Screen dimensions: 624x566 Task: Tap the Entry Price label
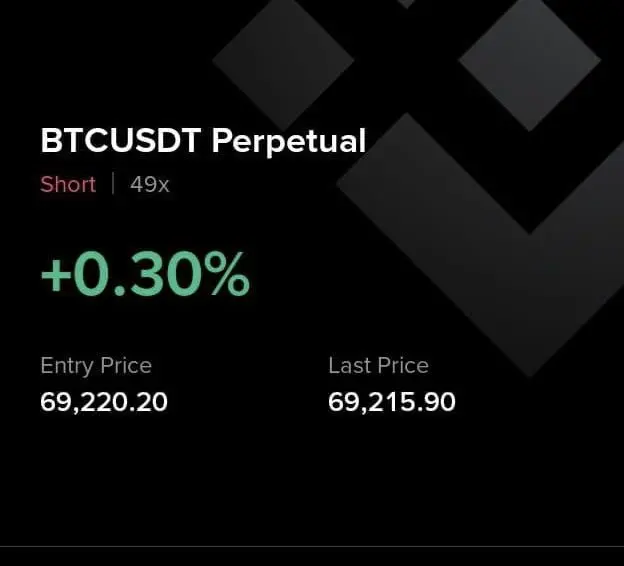[96, 366]
